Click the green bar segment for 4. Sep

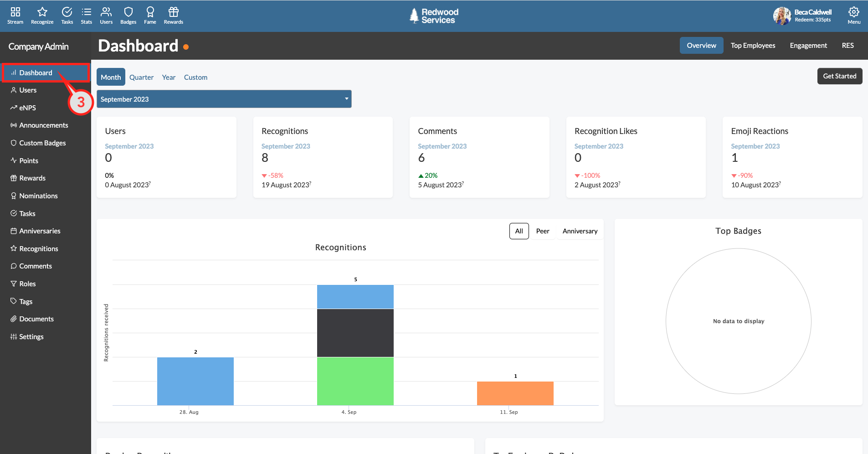point(355,381)
